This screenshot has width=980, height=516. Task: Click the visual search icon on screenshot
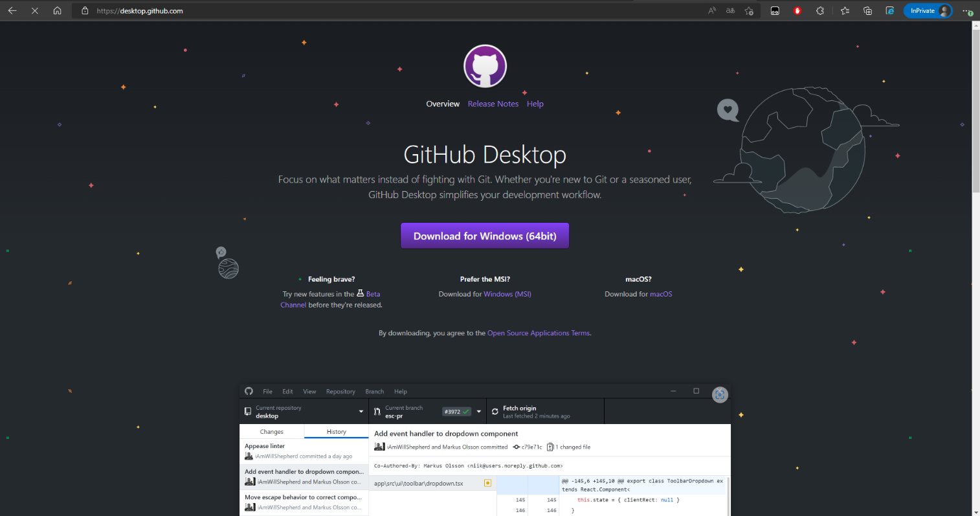click(720, 394)
